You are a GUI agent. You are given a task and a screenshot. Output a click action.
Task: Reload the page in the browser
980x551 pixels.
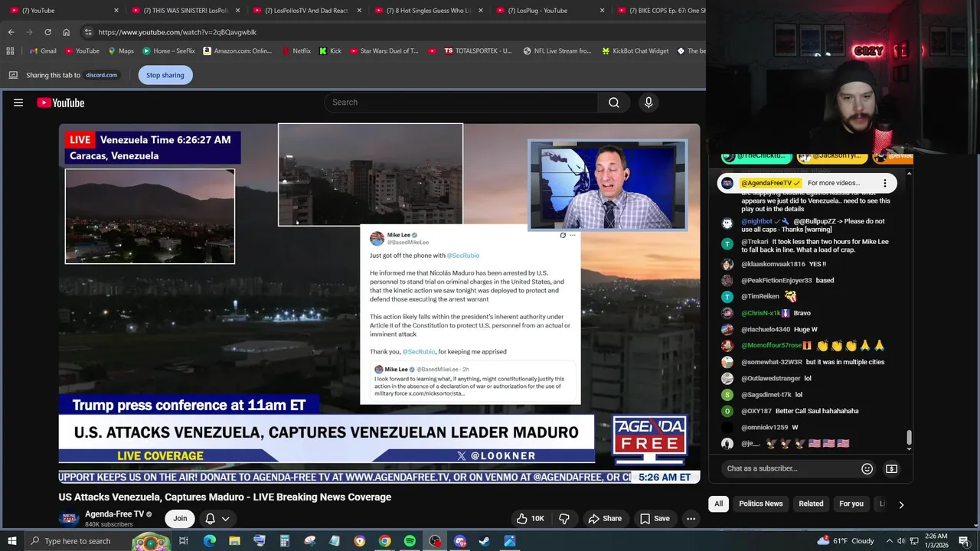47,32
